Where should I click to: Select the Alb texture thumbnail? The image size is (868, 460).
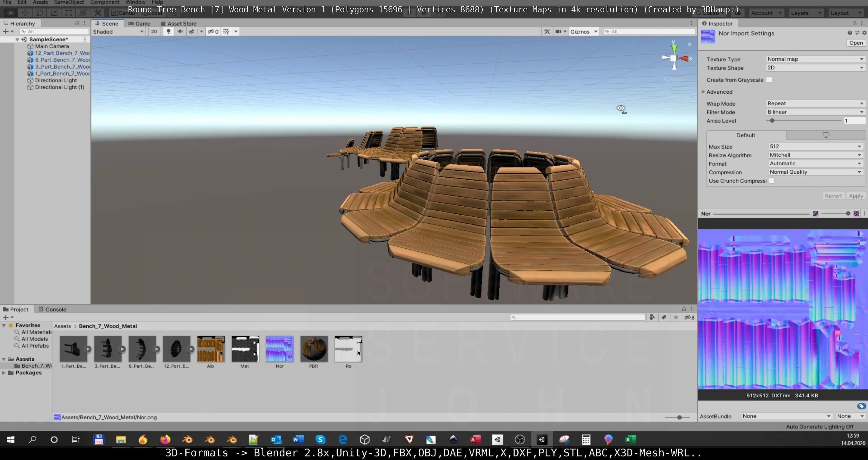point(211,349)
